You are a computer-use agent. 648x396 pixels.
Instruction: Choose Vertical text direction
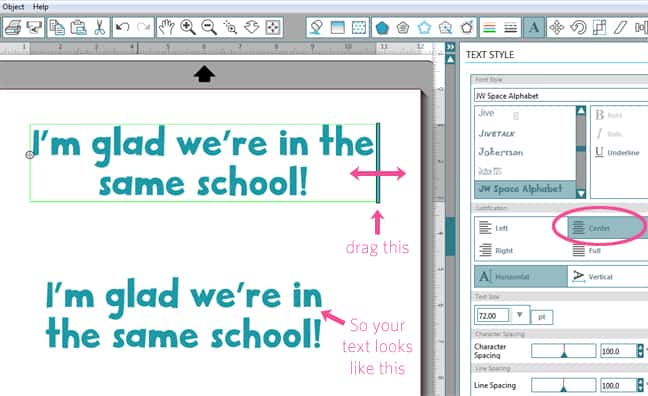608,276
